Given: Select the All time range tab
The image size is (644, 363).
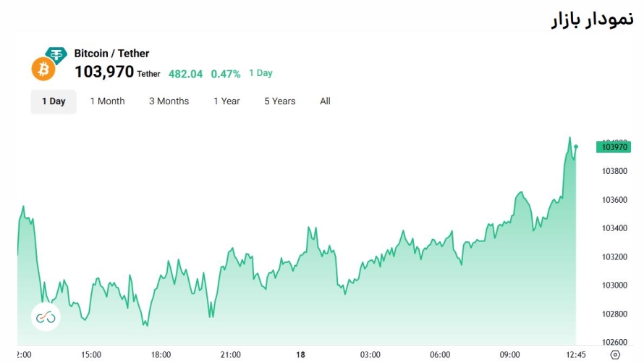Looking at the screenshot, I should coord(325,101).
